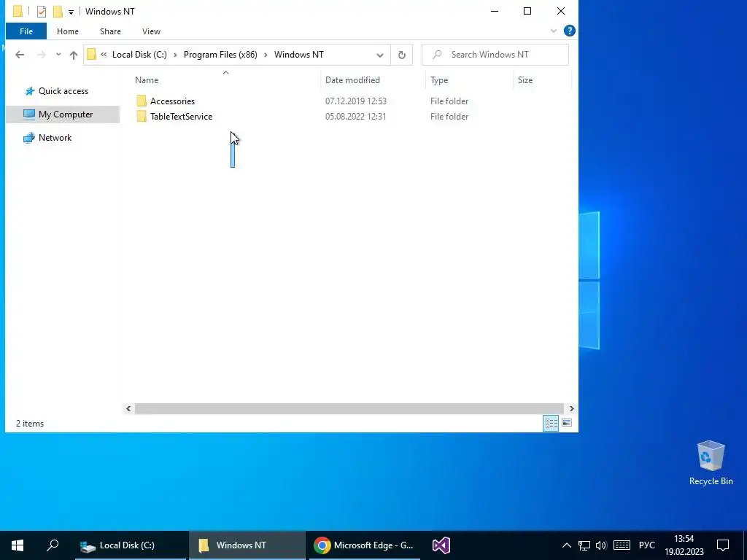Open Visual Studio from the taskbar
This screenshot has height=560, width=747.
point(441,545)
